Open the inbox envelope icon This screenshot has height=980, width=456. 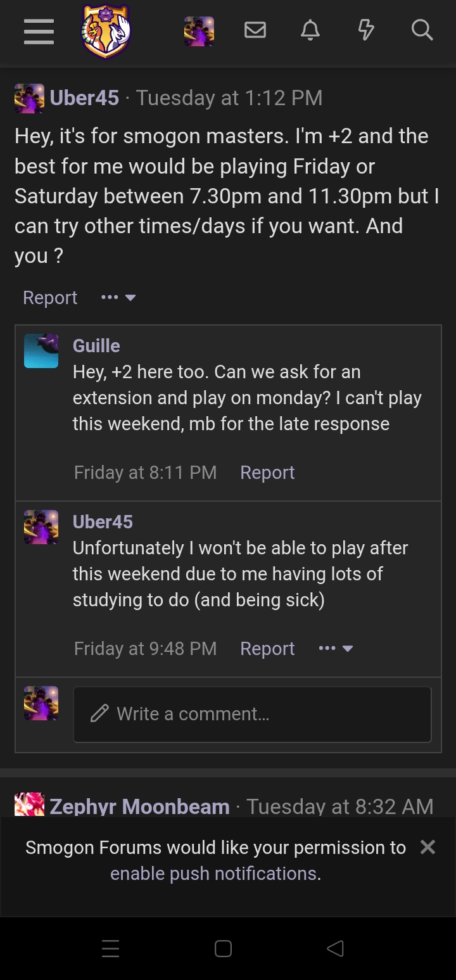255,30
